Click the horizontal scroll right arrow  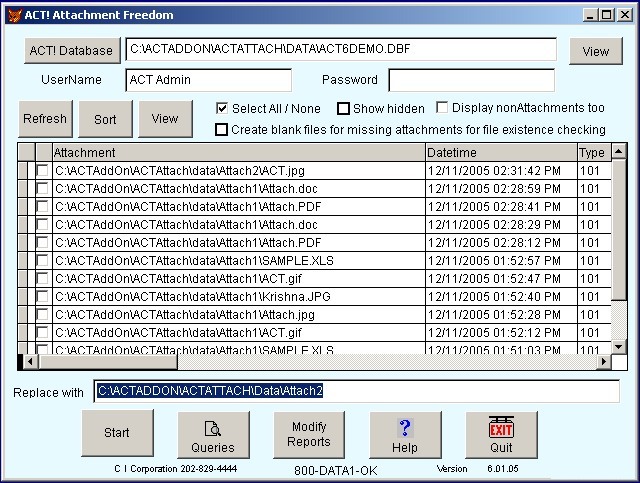(x=604, y=362)
